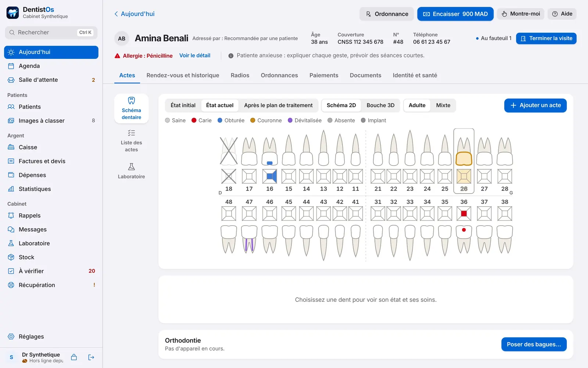Select tooth 36 with red carie
588x368 pixels.
464,227
